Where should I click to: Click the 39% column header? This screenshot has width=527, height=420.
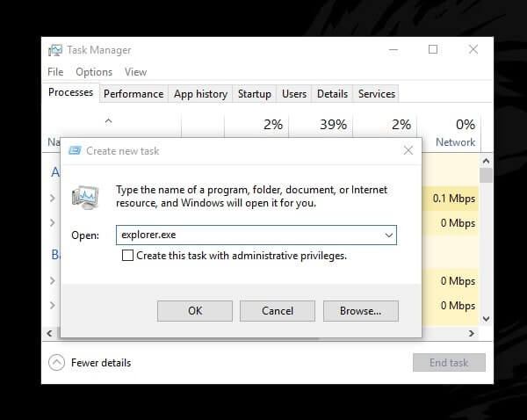(x=333, y=125)
